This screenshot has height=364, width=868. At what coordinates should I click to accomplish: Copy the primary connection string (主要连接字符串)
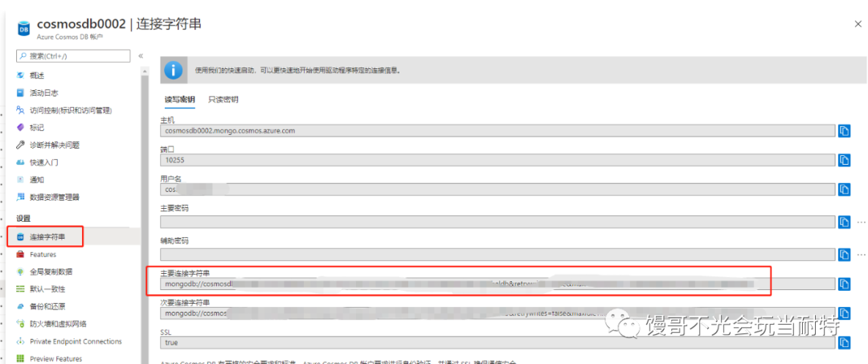pos(844,284)
